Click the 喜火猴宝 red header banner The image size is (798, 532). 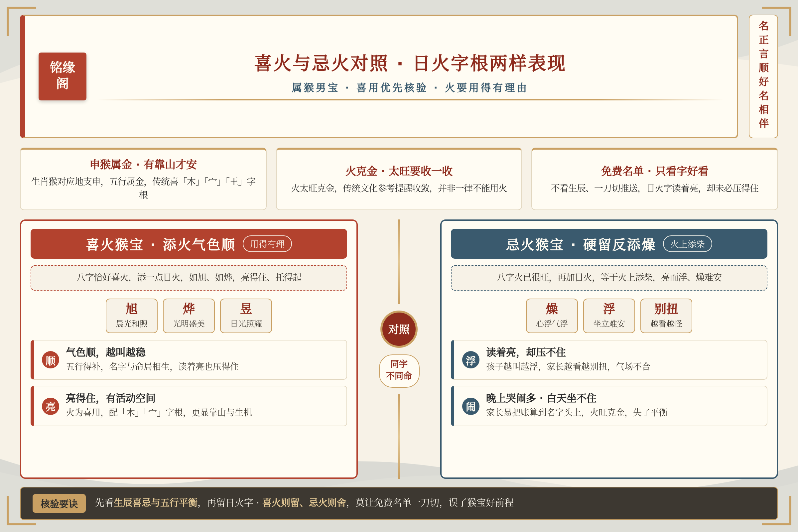(x=189, y=244)
